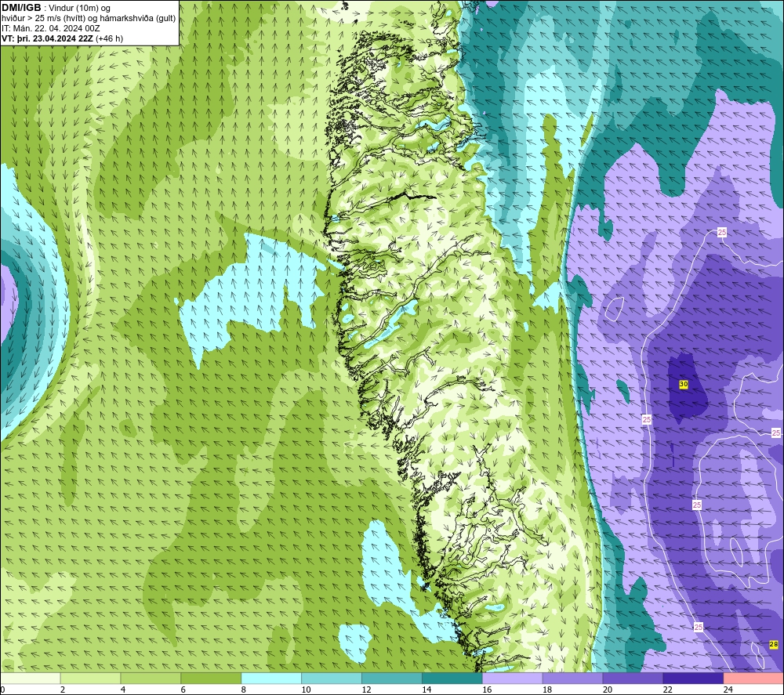Select the 18–20 m/s purple swatch
Image resolution: width=784 pixels, height=695 pixels.
click(x=572, y=678)
